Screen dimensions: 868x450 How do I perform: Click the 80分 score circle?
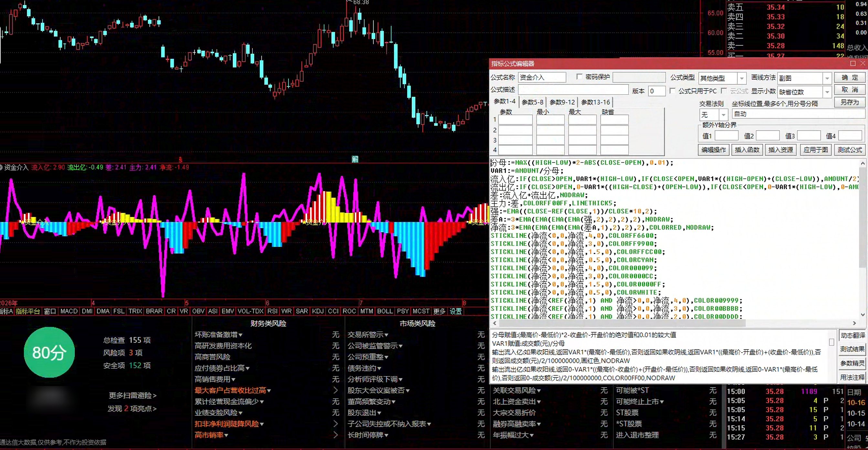coord(49,353)
